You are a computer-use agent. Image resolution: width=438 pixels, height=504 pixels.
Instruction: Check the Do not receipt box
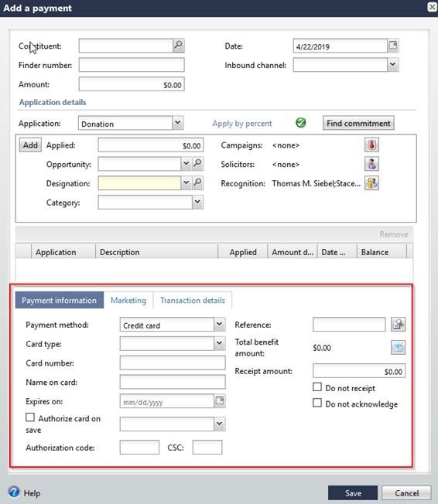317,387
